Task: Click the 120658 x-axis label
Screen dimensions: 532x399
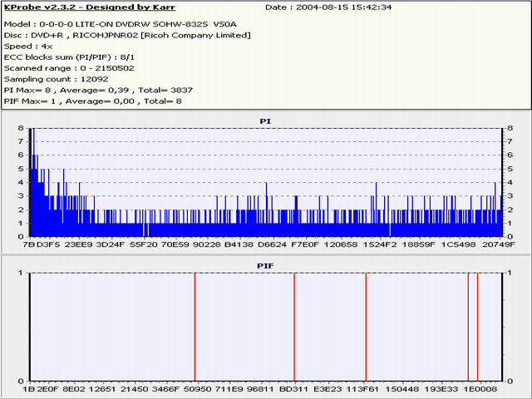Action: [x=341, y=244]
